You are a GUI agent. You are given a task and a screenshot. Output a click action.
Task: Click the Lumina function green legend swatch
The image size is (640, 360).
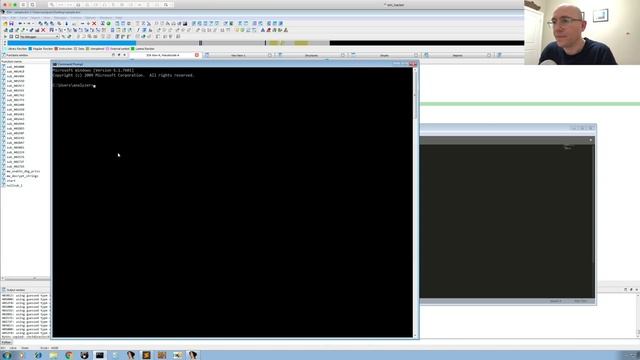[133, 49]
